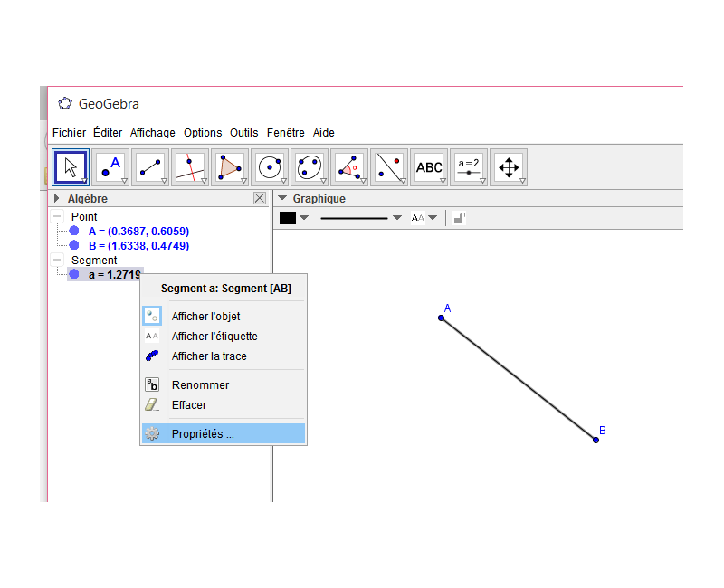This screenshot has height=588, width=724.
Task: Collapse the Graphique panel triangle
Action: (282, 198)
